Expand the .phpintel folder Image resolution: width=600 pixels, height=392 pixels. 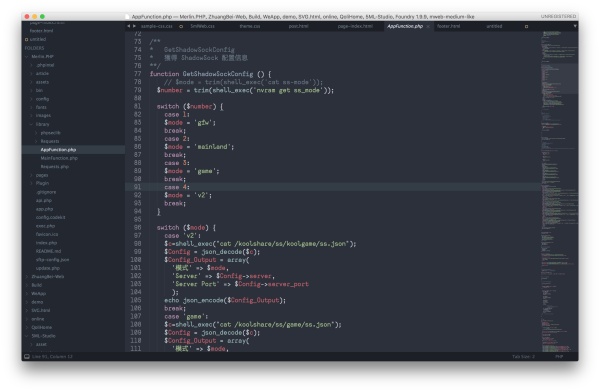coord(31,65)
